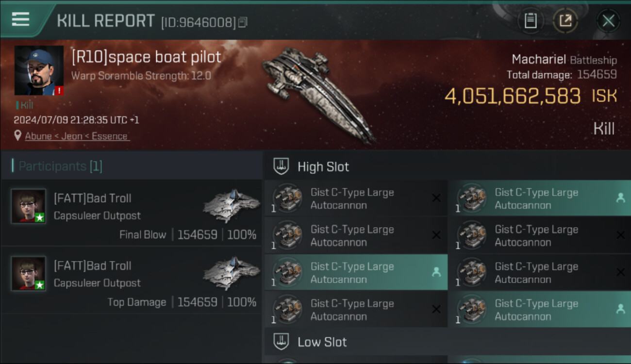Viewport: 631px width, 364px height.
Task: Open the hamburger menu icon
Action: point(20,19)
